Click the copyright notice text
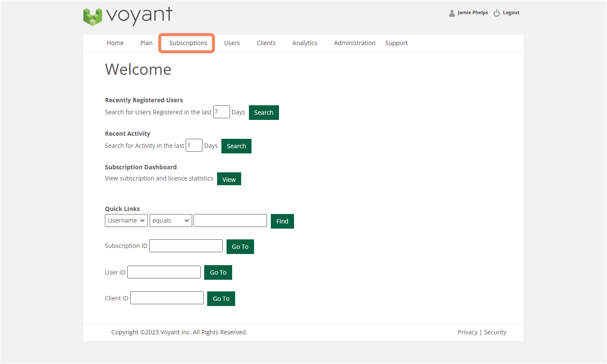 pyautogui.click(x=179, y=332)
